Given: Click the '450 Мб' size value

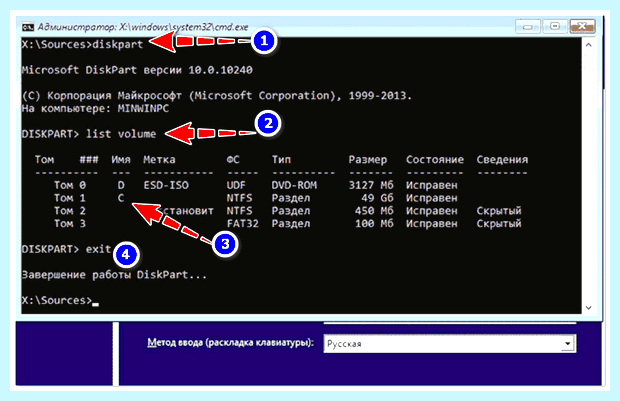Looking at the screenshot, I should coord(374,211).
